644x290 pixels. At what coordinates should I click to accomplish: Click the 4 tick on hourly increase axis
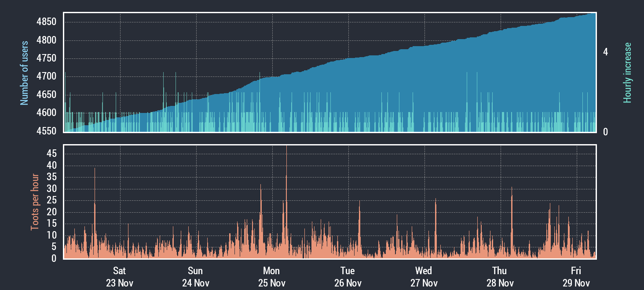coord(606,52)
